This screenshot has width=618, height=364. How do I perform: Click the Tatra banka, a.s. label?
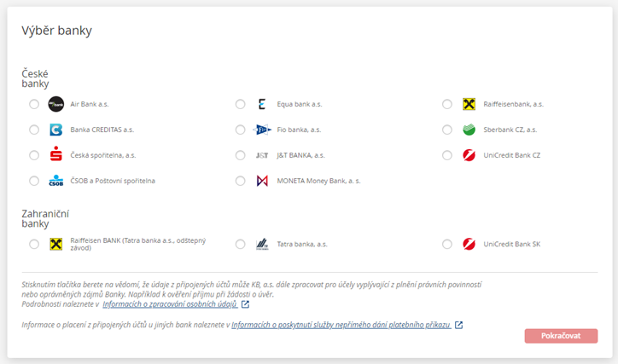click(x=302, y=244)
